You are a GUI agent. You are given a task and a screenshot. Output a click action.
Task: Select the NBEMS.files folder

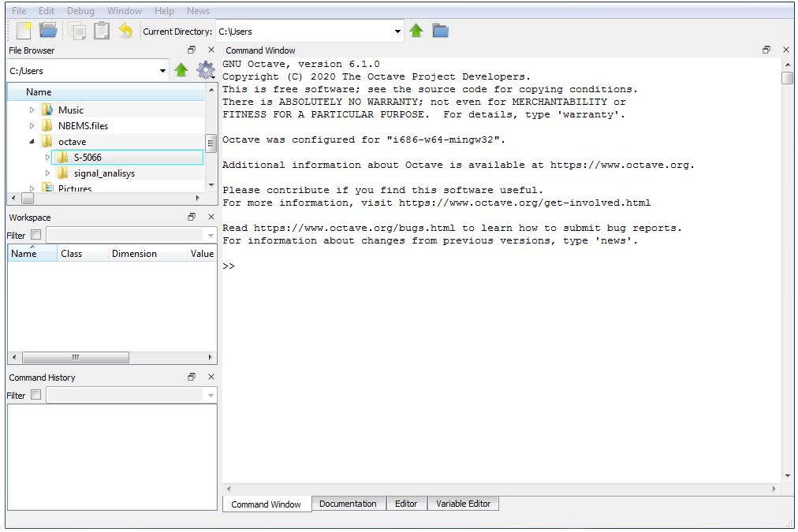point(83,125)
